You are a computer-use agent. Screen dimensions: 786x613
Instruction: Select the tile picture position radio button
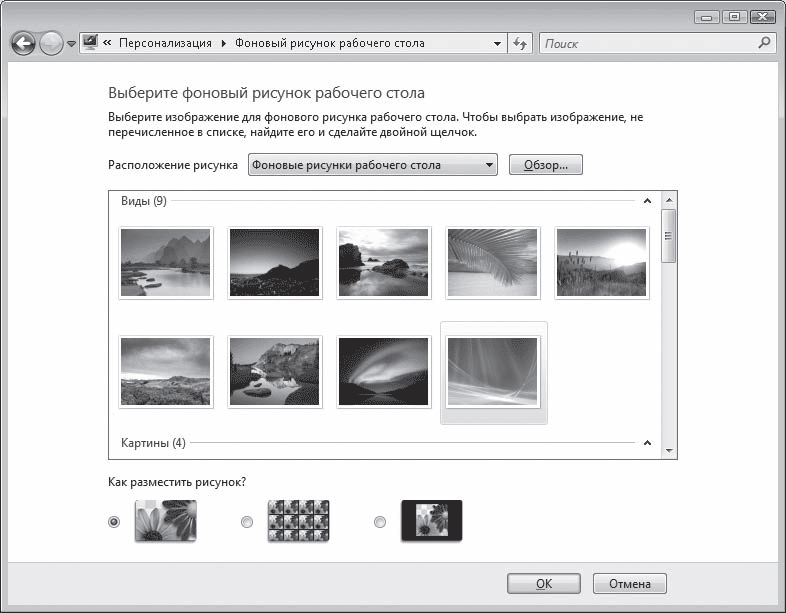coord(246,521)
